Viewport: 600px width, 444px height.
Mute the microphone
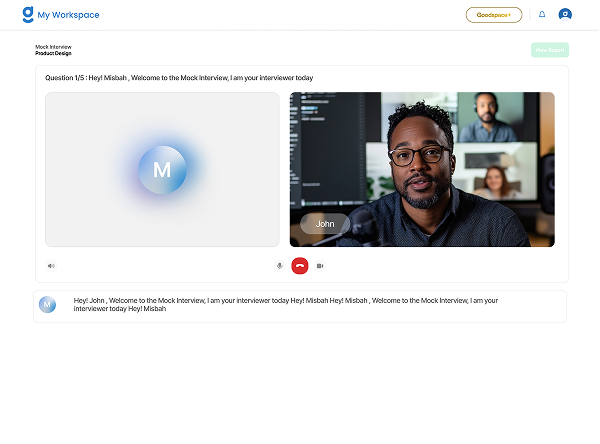[280, 266]
